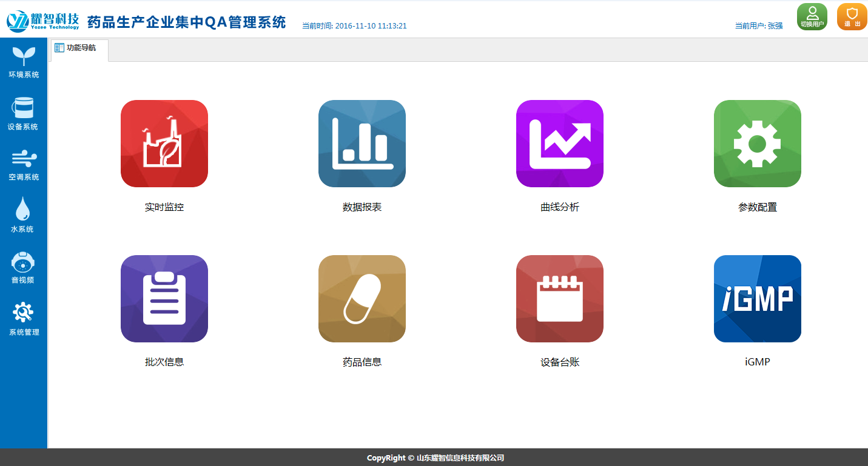Open the 批次信息 clipboard icon
Screen dimensions: 868x466
(164, 299)
